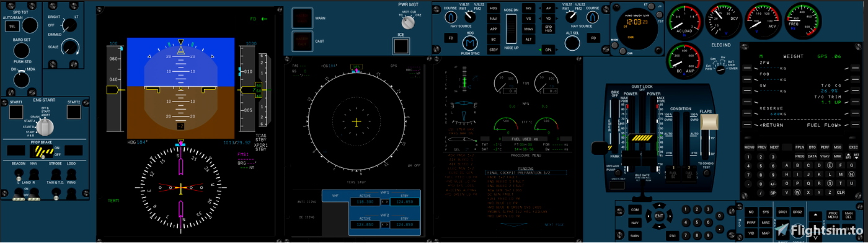The width and height of the screenshot is (868, 244).
Task: Click the ALT hold button
Action: pyautogui.click(x=529, y=39)
